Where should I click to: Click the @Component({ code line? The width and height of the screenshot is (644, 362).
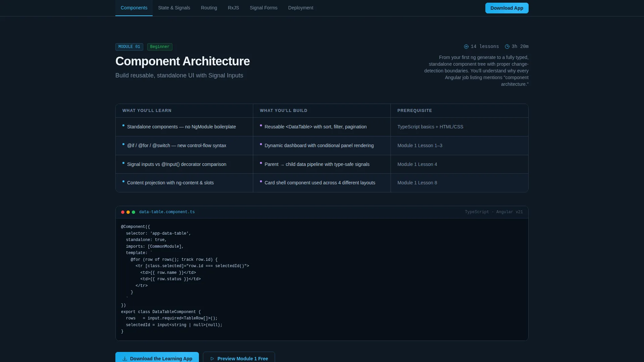pyautogui.click(x=136, y=227)
